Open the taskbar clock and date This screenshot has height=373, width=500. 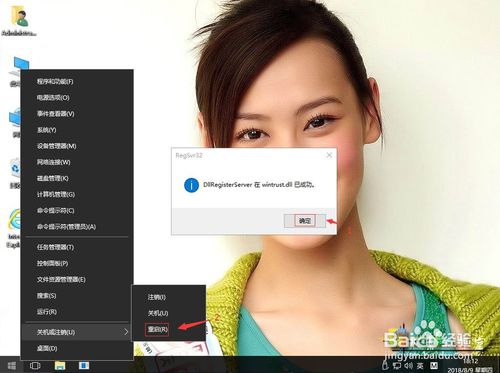(470, 365)
